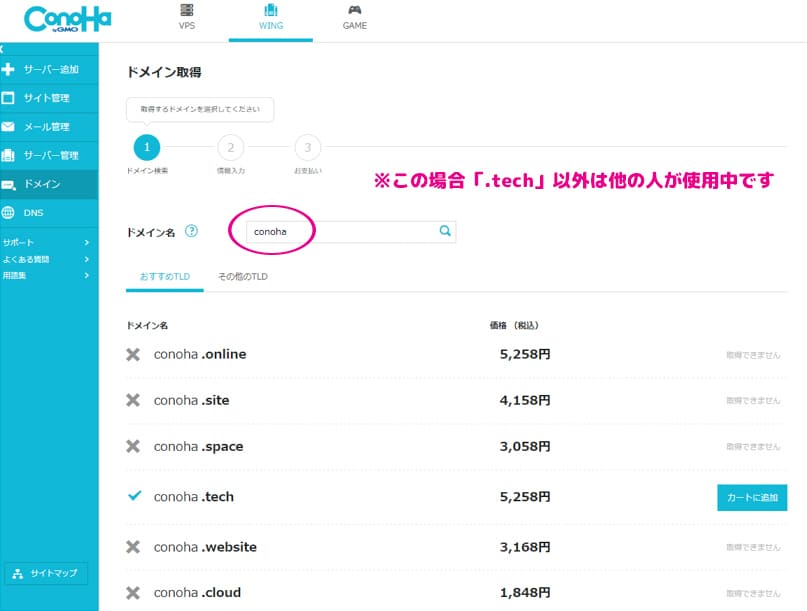Click the メール管理 envelope icon

click(x=8, y=127)
